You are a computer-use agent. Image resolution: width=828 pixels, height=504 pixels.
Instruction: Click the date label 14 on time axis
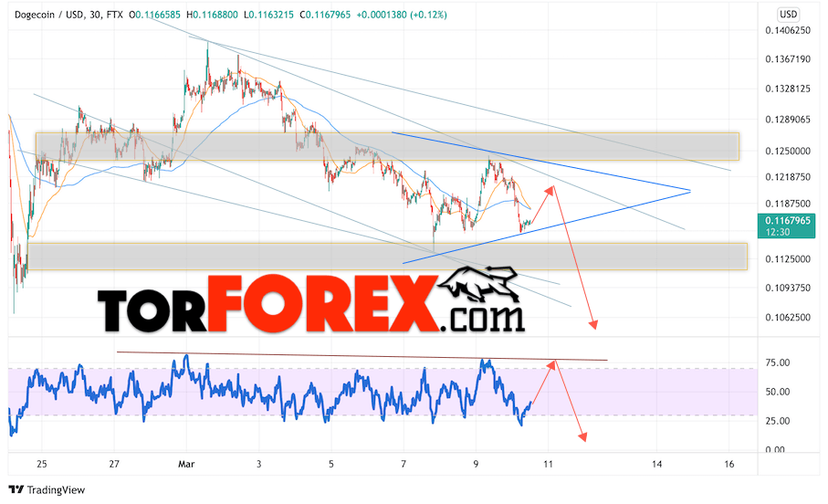pyautogui.click(x=656, y=464)
